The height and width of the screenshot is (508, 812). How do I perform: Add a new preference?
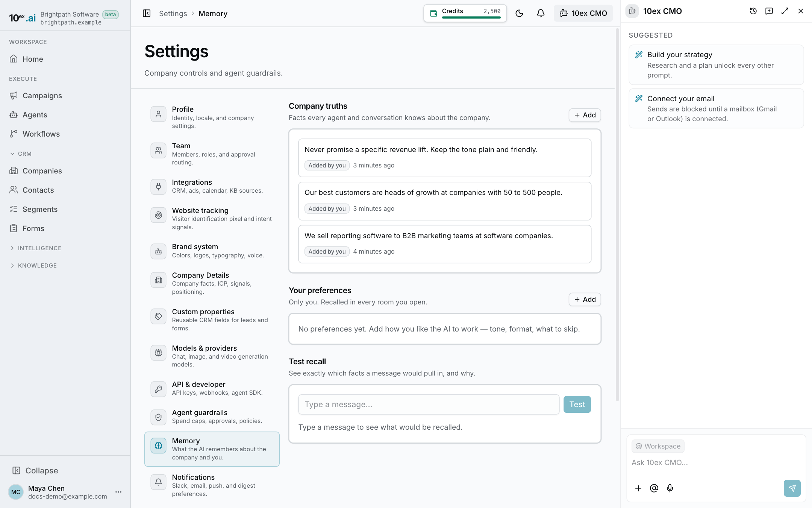585,300
